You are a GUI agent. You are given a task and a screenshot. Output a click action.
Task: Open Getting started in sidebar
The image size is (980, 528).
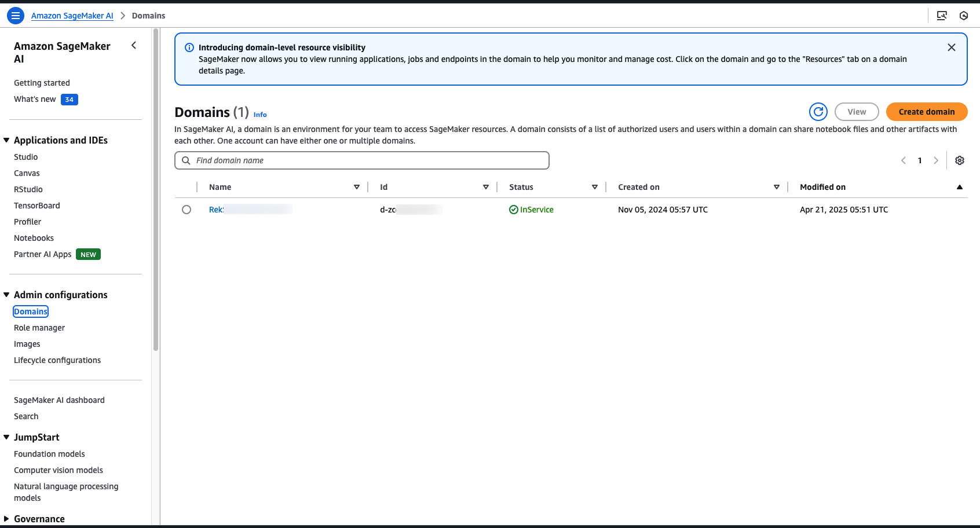(42, 83)
